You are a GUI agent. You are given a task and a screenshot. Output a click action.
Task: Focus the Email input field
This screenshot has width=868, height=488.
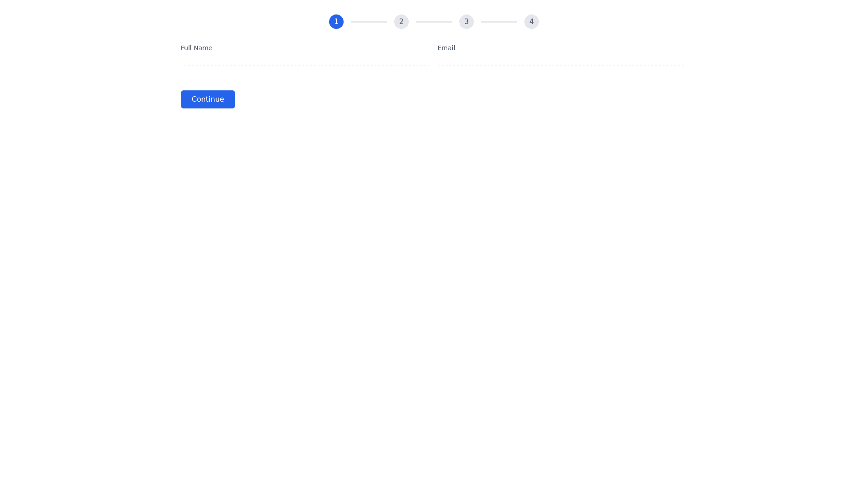click(562, 60)
